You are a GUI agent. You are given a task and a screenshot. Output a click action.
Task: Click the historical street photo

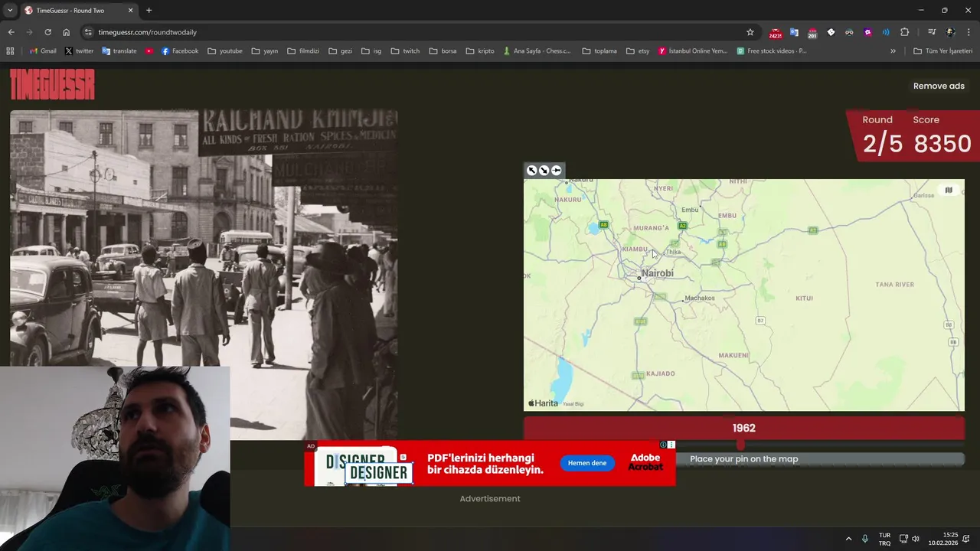[x=204, y=275]
